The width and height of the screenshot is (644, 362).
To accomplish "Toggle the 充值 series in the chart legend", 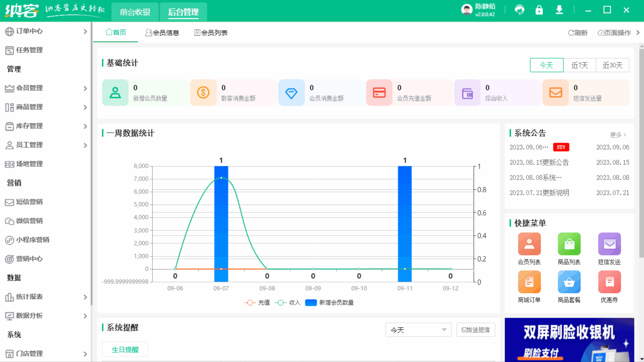I will tap(257, 302).
